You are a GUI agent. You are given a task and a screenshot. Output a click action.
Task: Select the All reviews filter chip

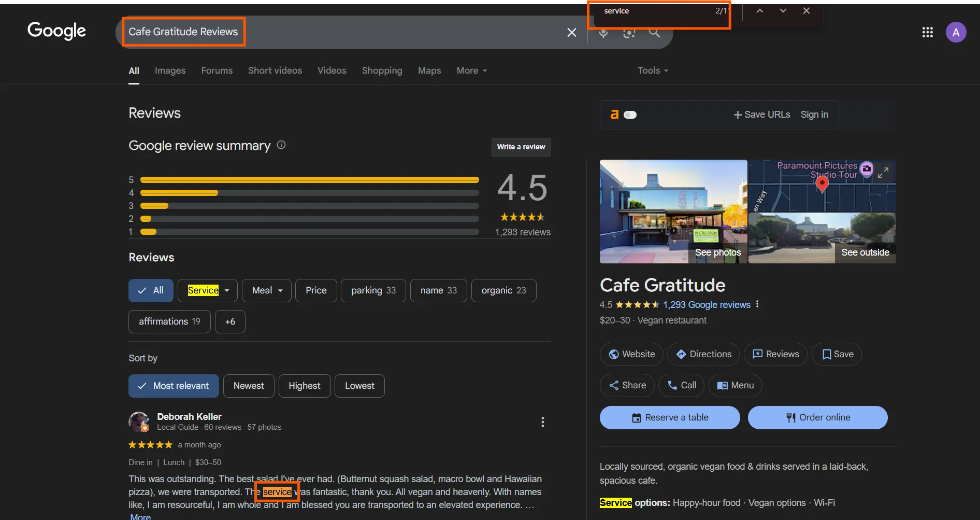[151, 290]
